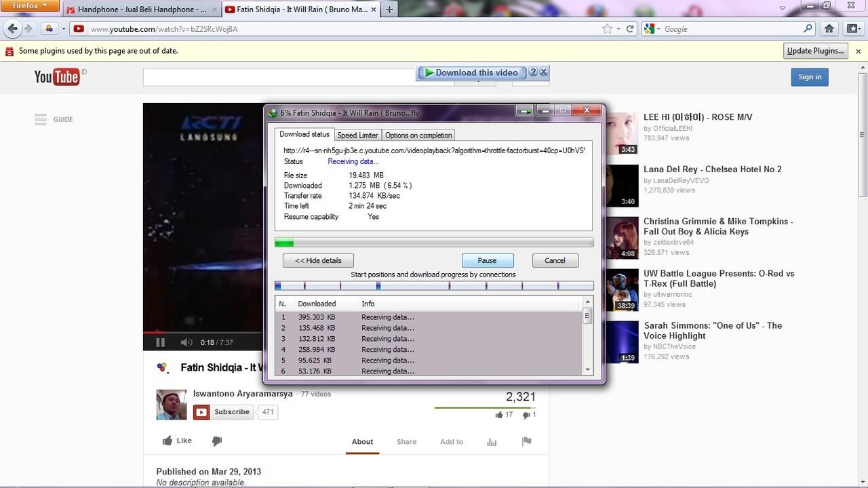
Task: Report the video with the flag icon
Action: coord(526,441)
